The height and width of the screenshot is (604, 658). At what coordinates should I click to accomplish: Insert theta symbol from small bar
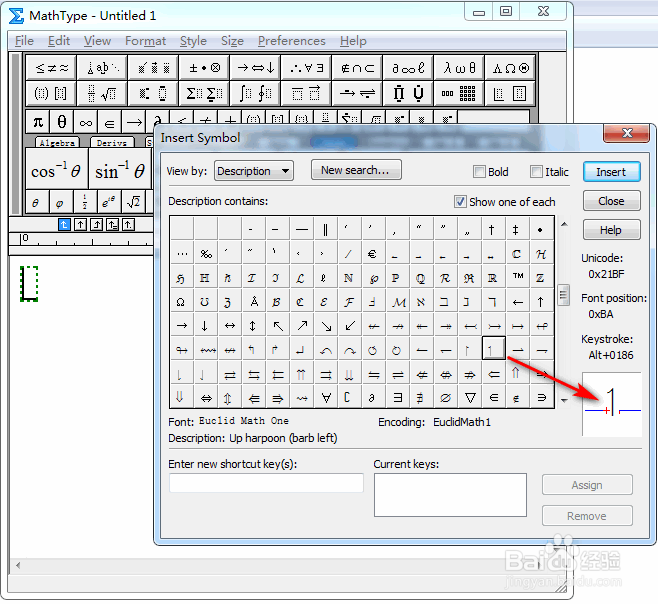[x=62, y=122]
